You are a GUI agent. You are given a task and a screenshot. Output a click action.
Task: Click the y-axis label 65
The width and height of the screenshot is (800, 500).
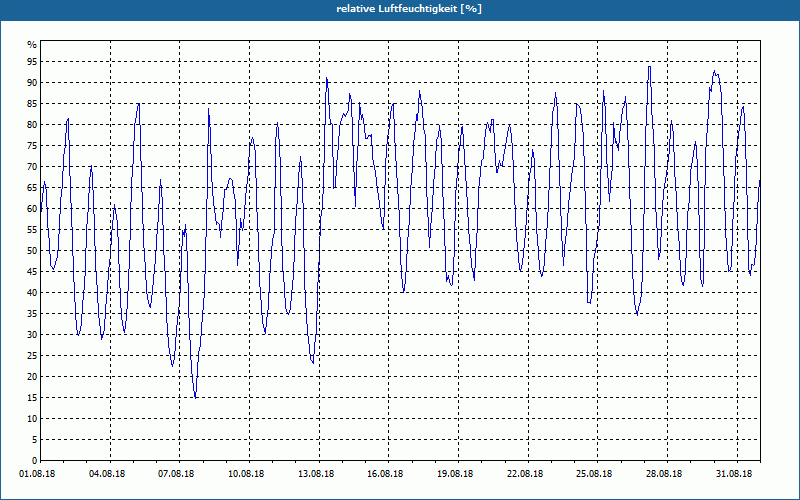point(32,188)
